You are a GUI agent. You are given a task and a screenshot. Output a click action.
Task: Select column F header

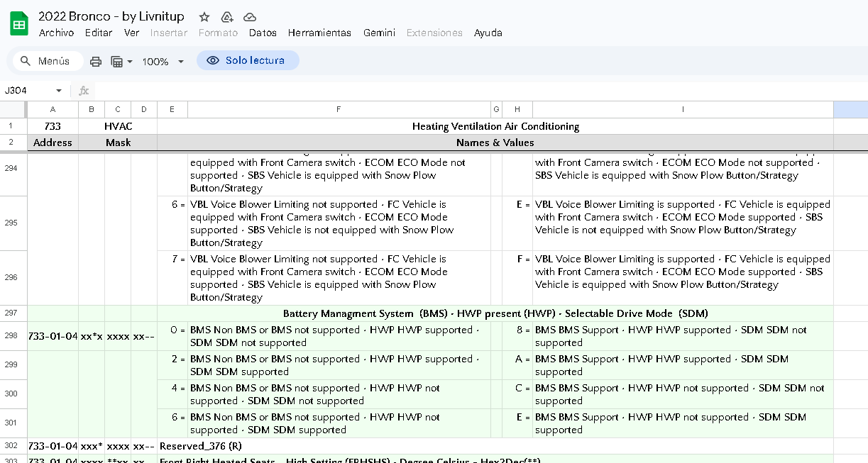[x=339, y=109]
